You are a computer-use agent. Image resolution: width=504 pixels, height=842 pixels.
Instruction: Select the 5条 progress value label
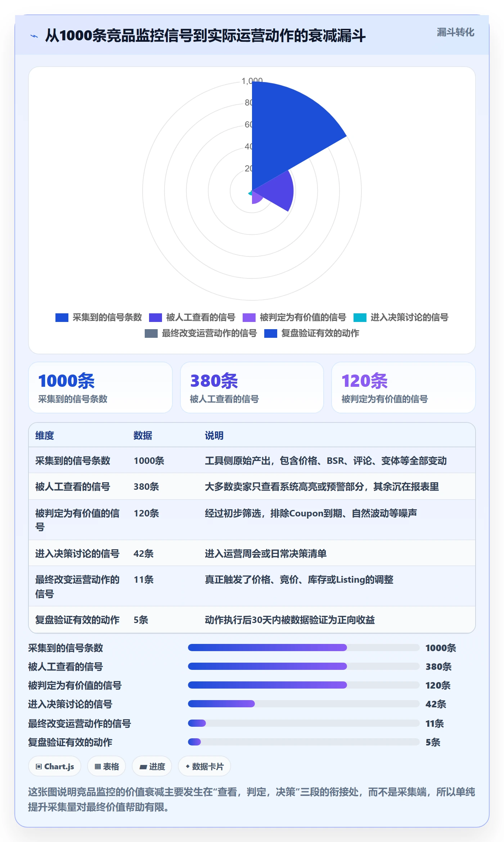pos(433,742)
